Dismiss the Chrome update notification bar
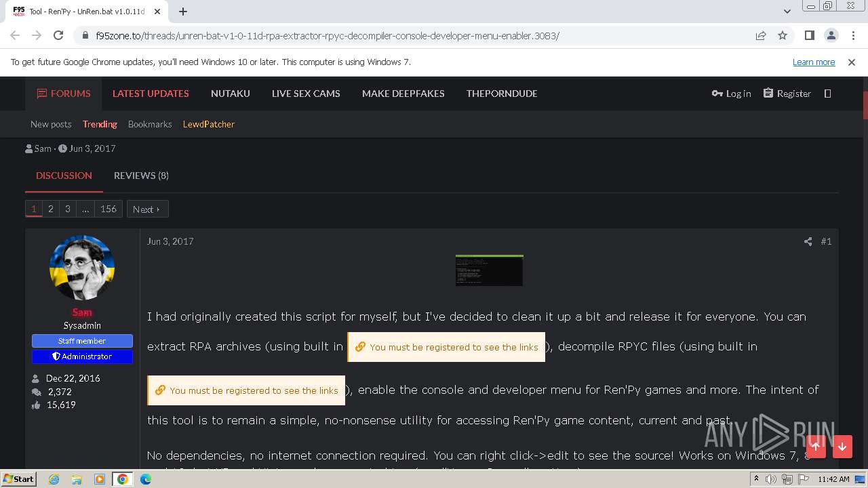 tap(852, 62)
